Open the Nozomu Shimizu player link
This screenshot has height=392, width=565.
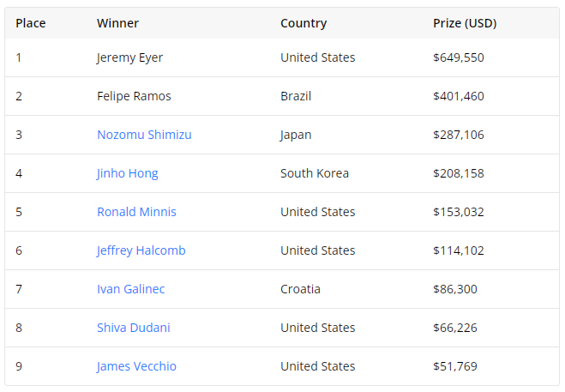pos(144,135)
